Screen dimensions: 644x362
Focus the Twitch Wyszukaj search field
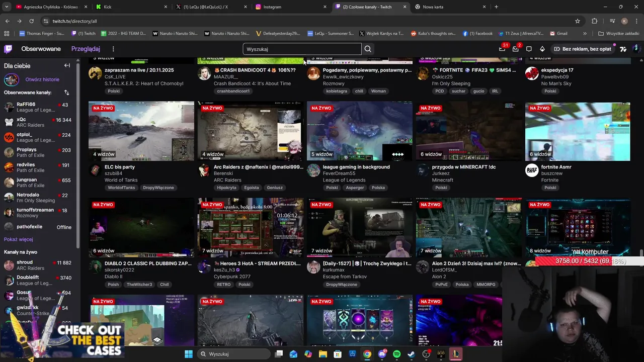(x=302, y=49)
